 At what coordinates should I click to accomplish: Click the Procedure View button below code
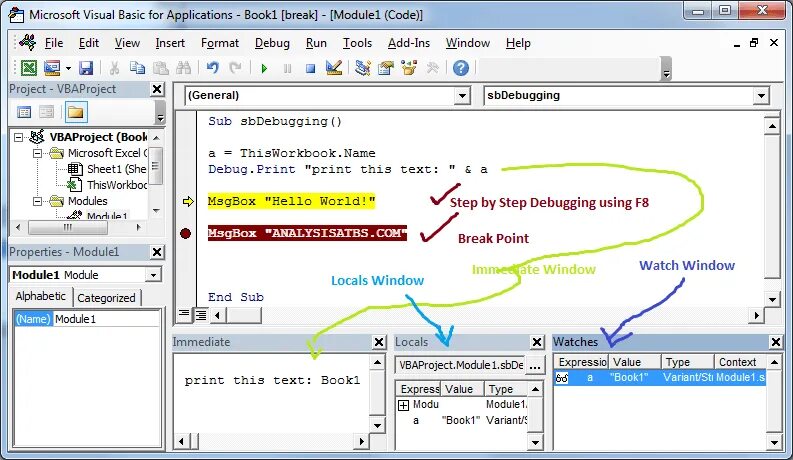[x=184, y=314]
